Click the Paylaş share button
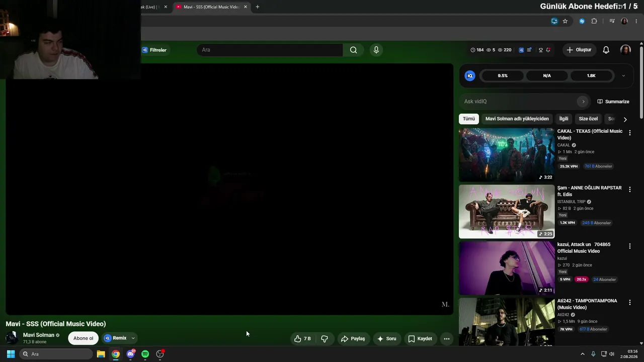Image resolution: width=644 pixels, height=362 pixels. (353, 339)
